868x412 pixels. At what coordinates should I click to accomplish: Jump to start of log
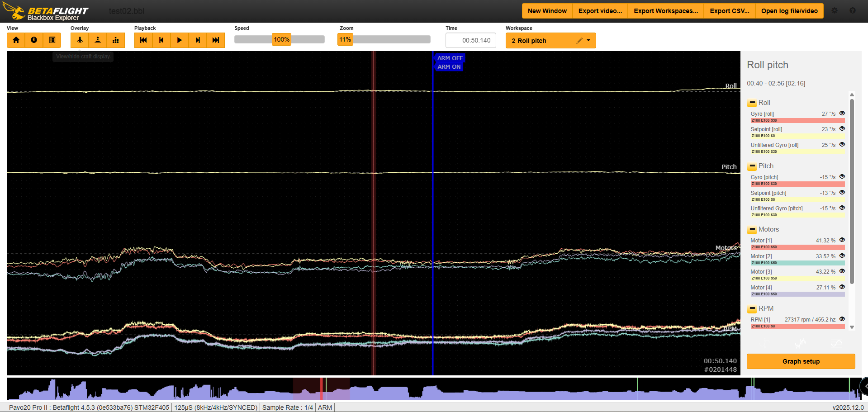(143, 40)
